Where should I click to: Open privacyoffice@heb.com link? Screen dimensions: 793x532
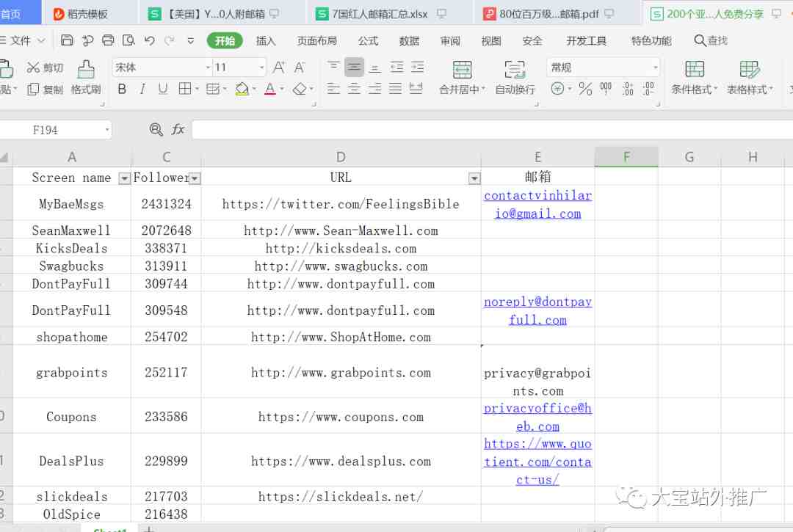pyautogui.click(x=537, y=417)
